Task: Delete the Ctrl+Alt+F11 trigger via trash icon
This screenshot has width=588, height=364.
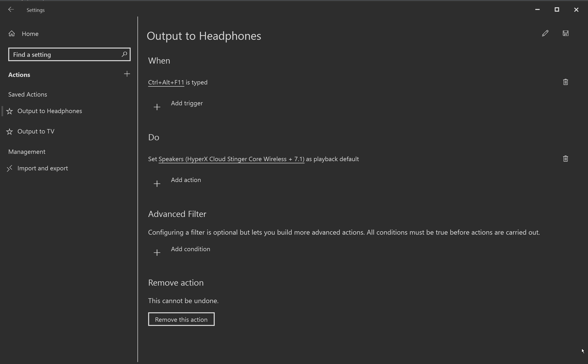Action: coord(565,82)
